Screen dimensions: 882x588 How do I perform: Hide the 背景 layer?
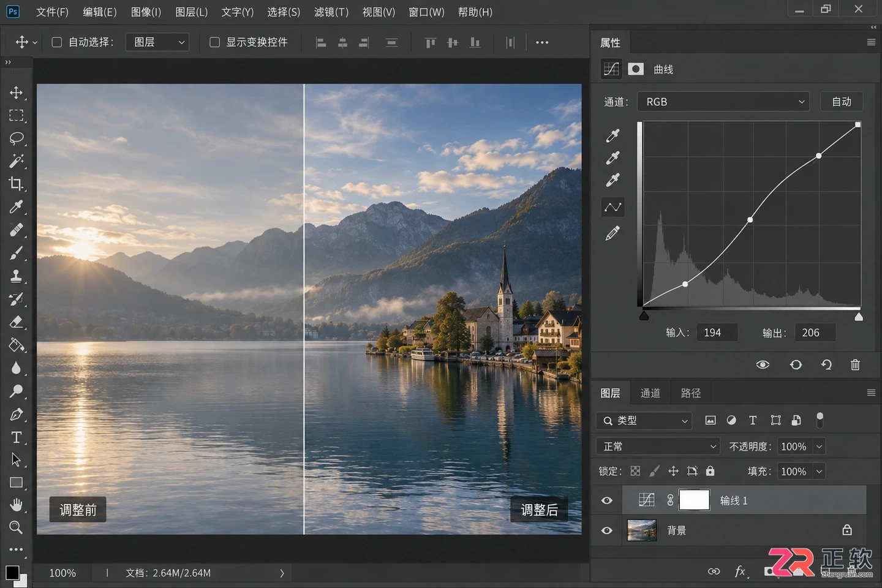pyautogui.click(x=607, y=530)
